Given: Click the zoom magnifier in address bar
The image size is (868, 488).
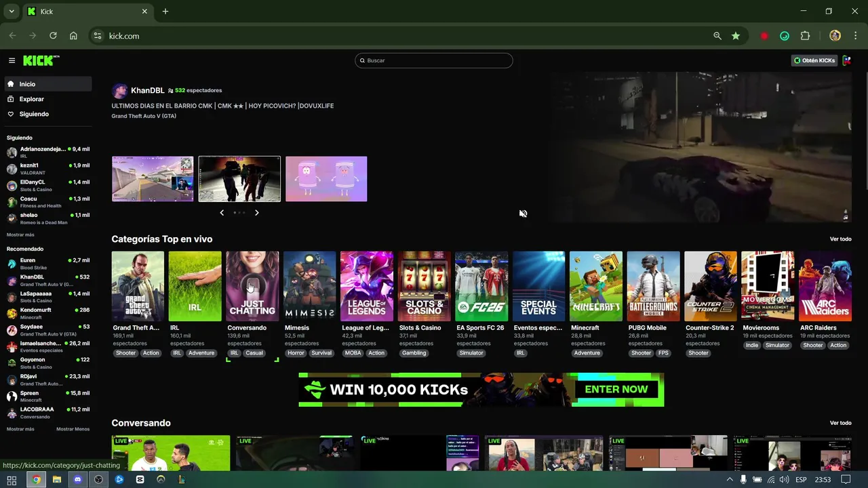Looking at the screenshot, I should pyautogui.click(x=717, y=36).
